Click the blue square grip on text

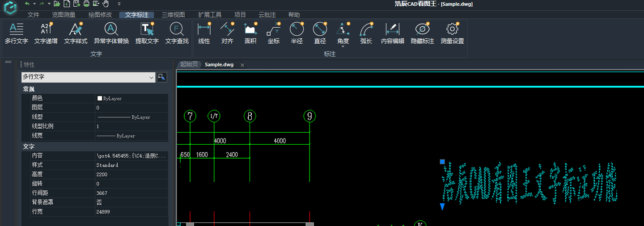tap(442, 162)
